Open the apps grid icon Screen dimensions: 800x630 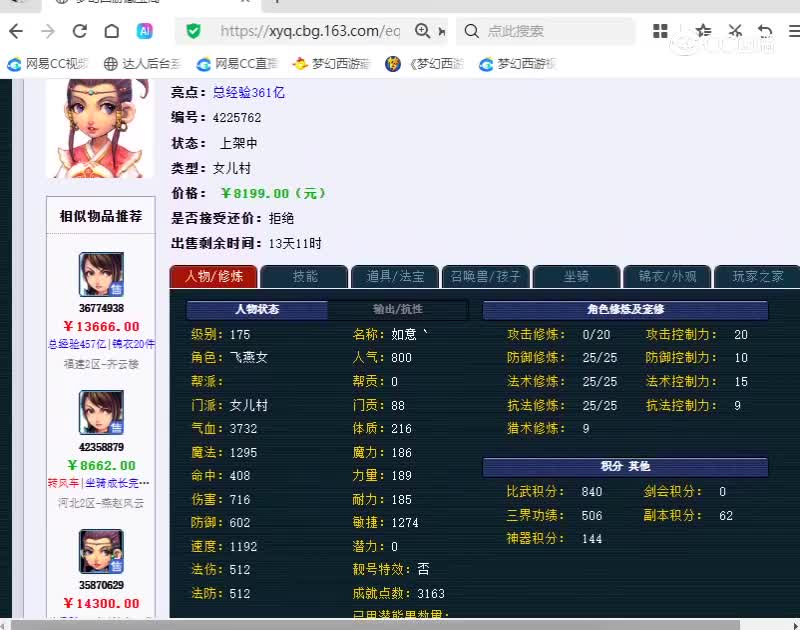coord(660,31)
